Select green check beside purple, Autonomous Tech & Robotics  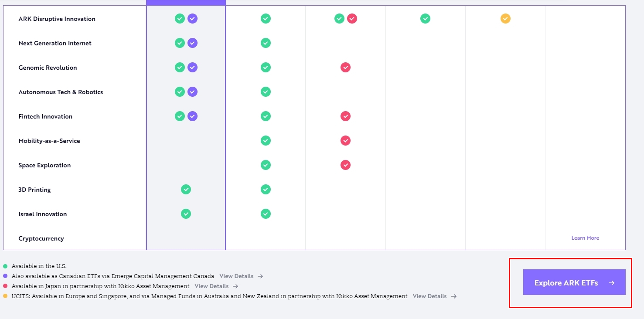tap(180, 92)
